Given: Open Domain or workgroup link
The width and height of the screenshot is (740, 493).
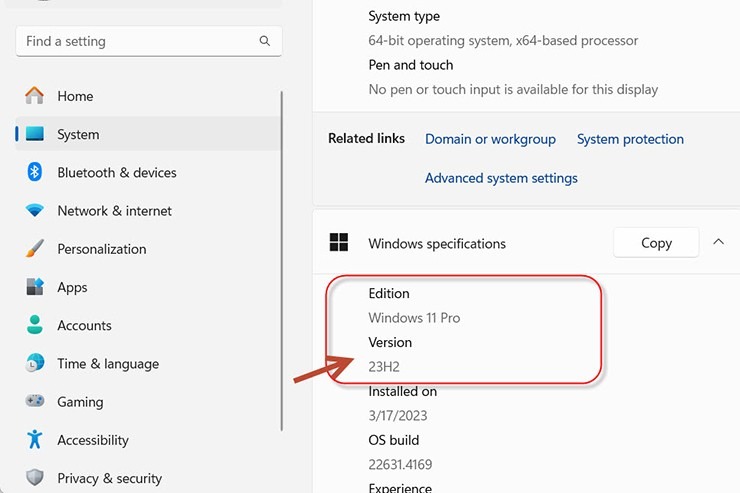Looking at the screenshot, I should coord(490,139).
